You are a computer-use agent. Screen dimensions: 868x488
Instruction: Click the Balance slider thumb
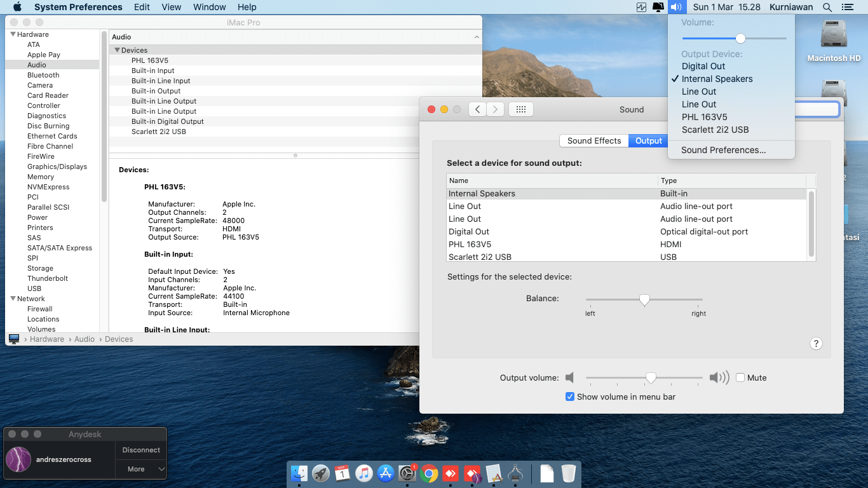coord(644,300)
